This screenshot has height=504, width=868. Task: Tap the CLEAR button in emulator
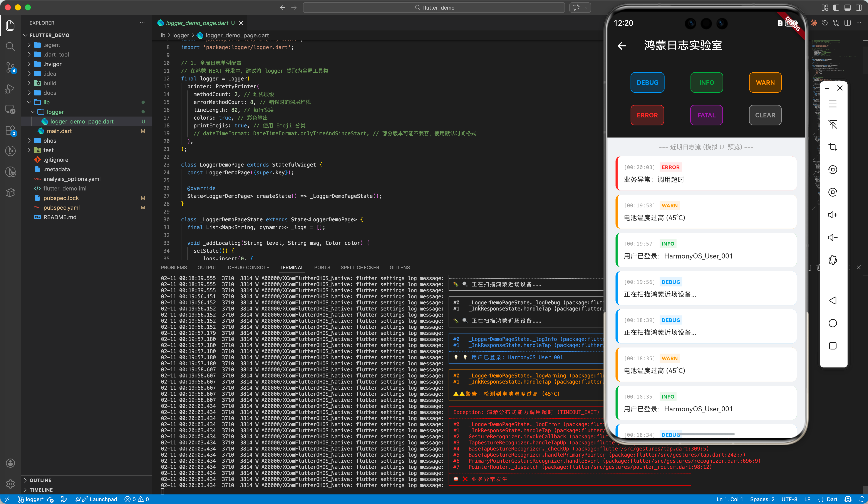coord(765,115)
